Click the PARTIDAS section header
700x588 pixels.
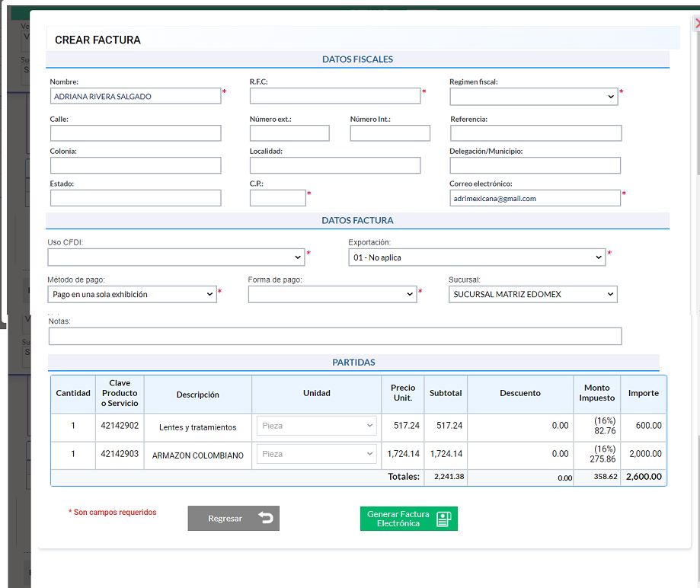(353, 363)
